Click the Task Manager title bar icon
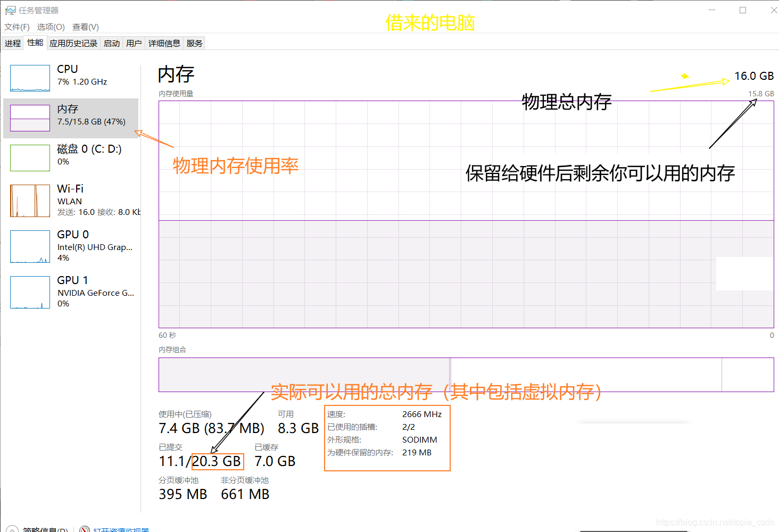This screenshot has width=779, height=532. 10,10
